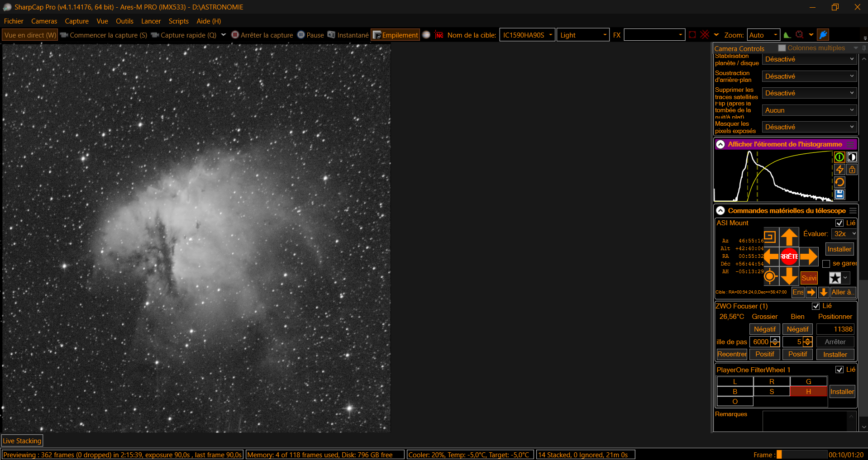Image resolution: width=868 pixels, height=460 pixels.
Task: Pin the Camera Controls panel with the pushpin
Action: (864, 48)
